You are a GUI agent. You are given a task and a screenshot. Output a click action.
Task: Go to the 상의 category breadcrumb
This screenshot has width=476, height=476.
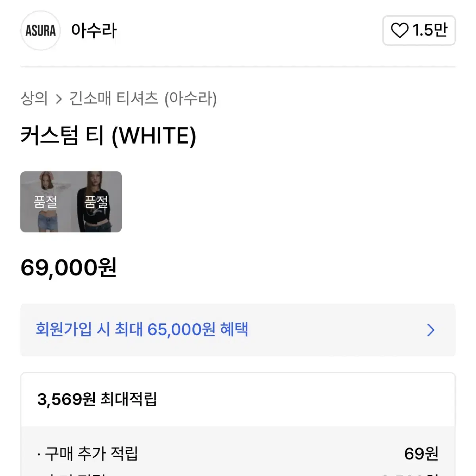click(34, 98)
